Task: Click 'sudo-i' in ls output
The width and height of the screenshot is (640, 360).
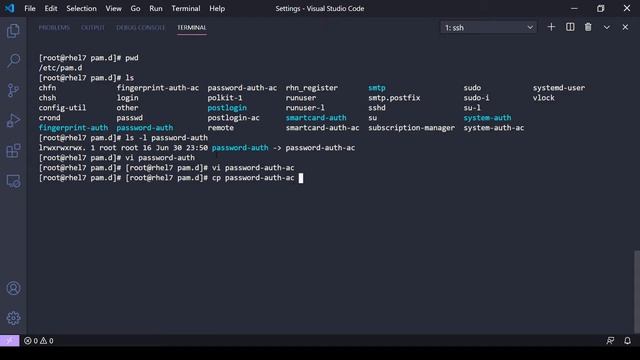Action: 476,98
